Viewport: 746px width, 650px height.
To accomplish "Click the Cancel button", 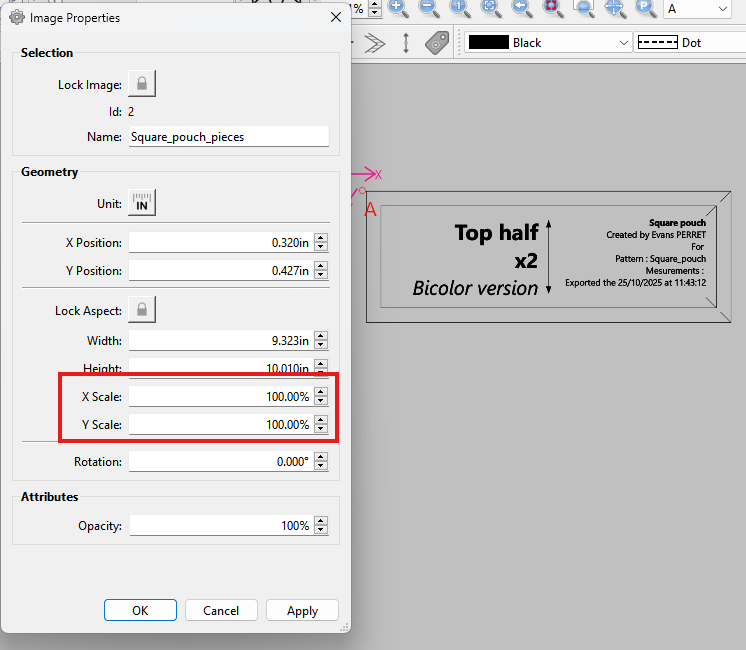I will pyautogui.click(x=221, y=610).
